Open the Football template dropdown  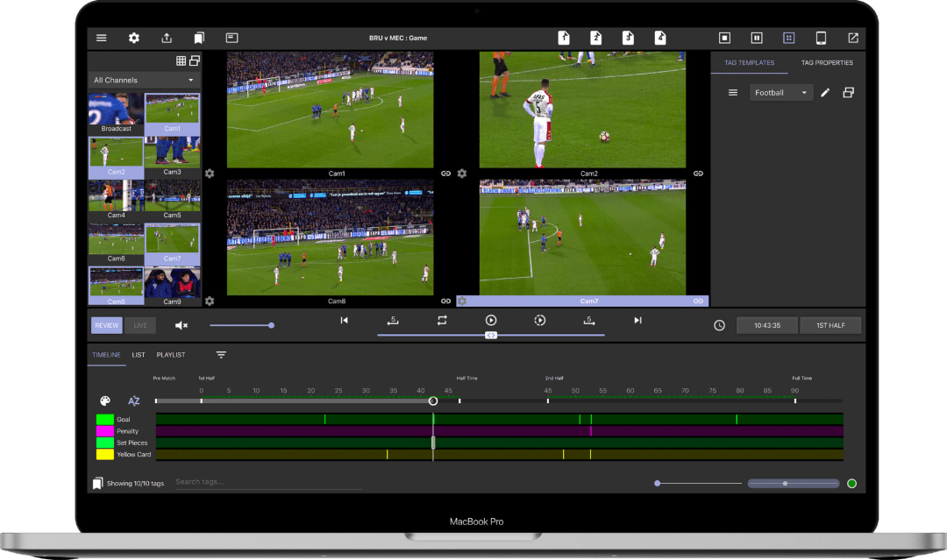coord(780,93)
